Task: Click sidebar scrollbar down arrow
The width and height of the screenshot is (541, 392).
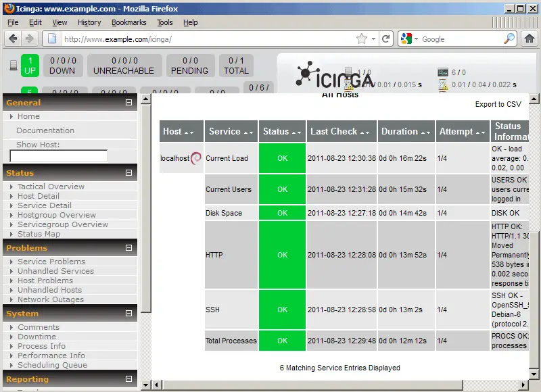Action: coord(145,385)
